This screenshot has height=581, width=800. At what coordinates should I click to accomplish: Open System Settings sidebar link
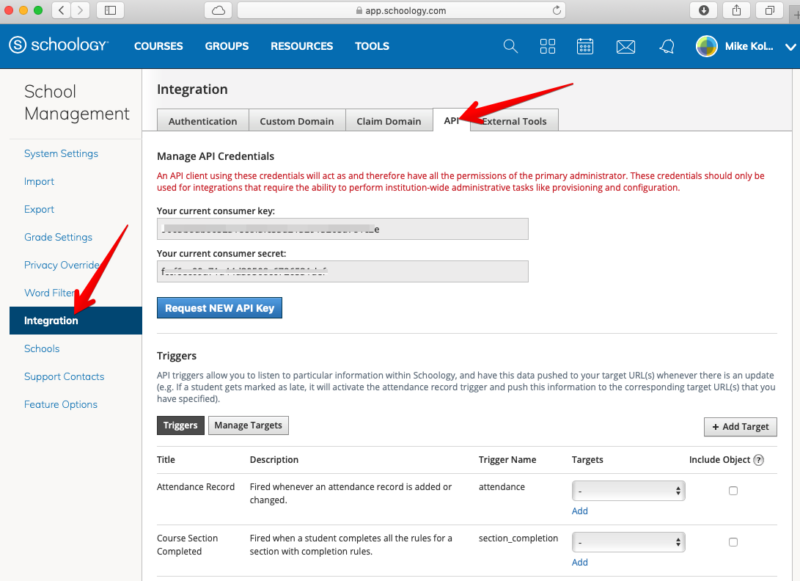pyautogui.click(x=61, y=154)
